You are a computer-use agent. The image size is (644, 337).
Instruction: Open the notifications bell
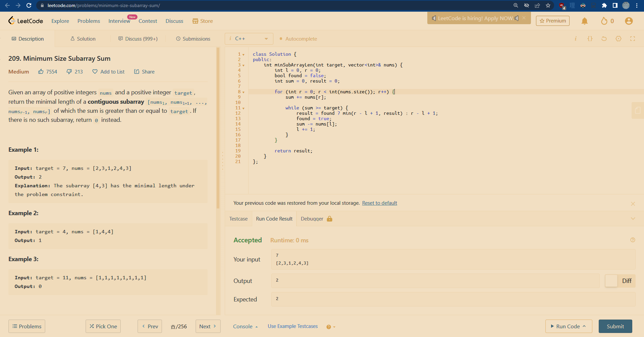tap(584, 21)
